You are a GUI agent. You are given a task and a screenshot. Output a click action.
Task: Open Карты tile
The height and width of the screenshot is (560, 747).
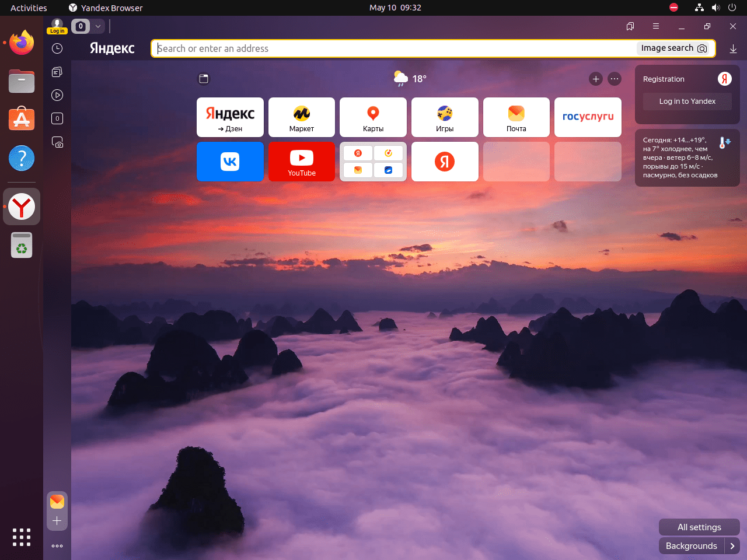[x=373, y=117]
